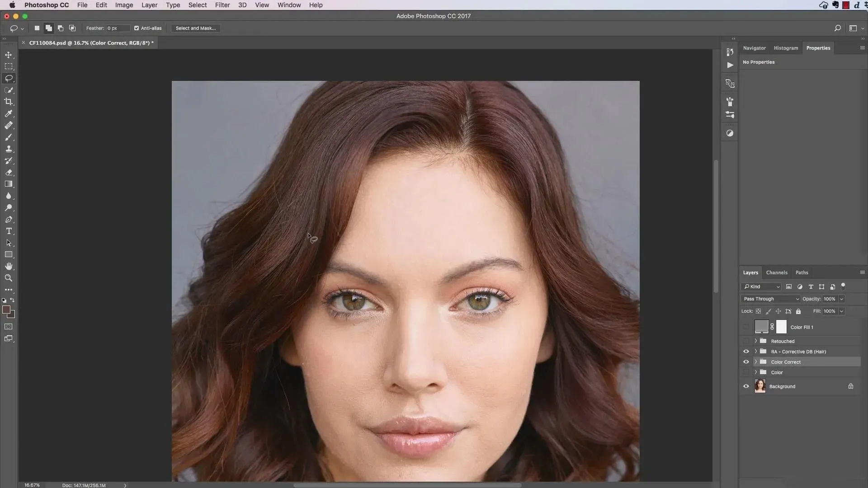Viewport: 868px width, 488px height.
Task: Select the Clone Stamp tool
Action: coord(9,149)
